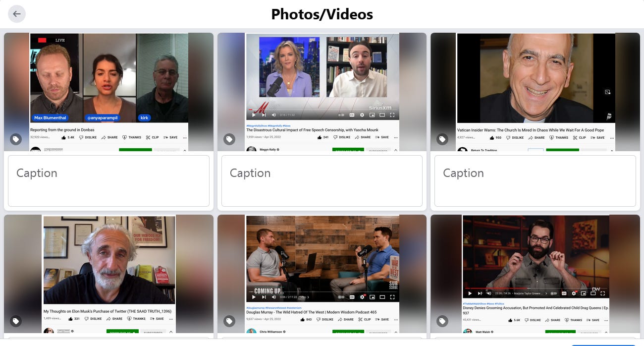Open the Reporting from Donbas thumbnail
Viewport: 644px width, 346px height.
pos(108,92)
